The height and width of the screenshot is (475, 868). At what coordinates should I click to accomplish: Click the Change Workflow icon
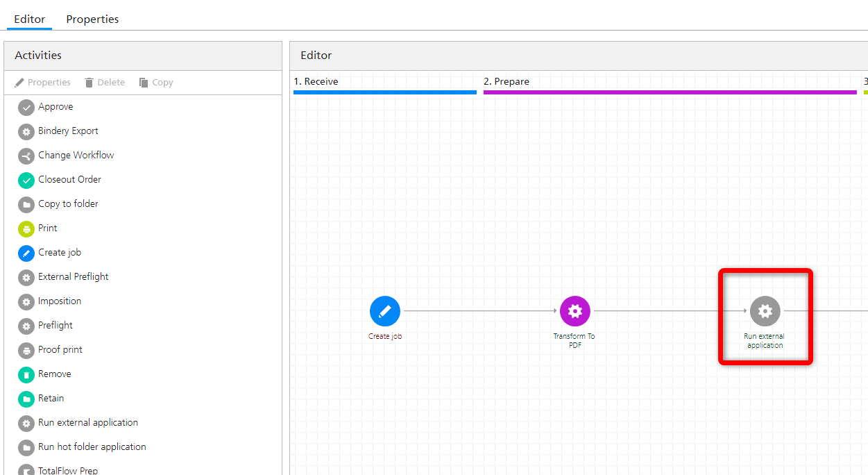tap(26, 156)
